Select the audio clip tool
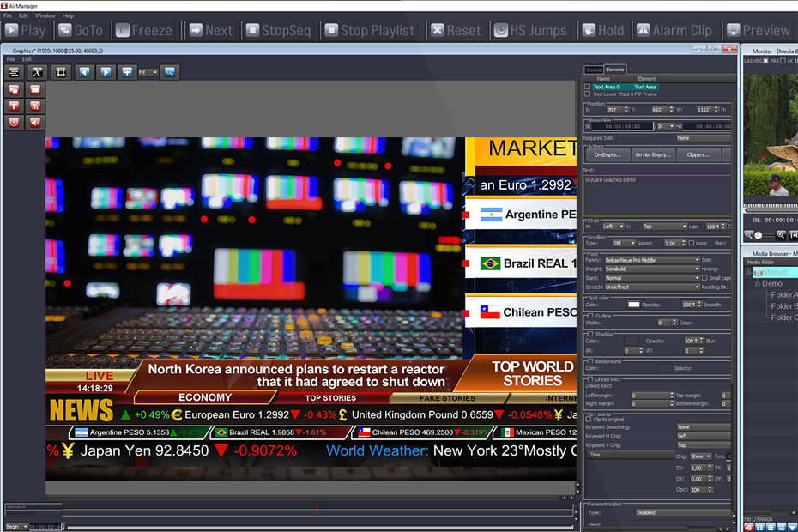Viewport: 798px width, 532px height. pos(35,121)
